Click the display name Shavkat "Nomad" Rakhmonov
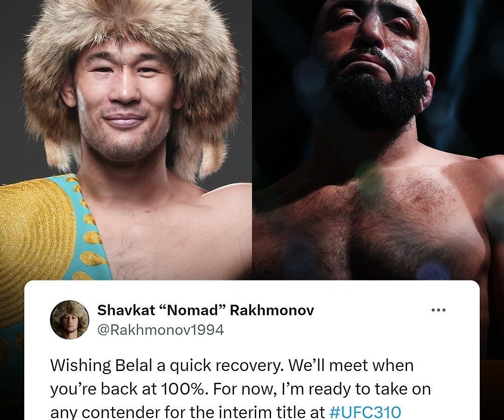This screenshot has height=420, width=504. pos(206,310)
